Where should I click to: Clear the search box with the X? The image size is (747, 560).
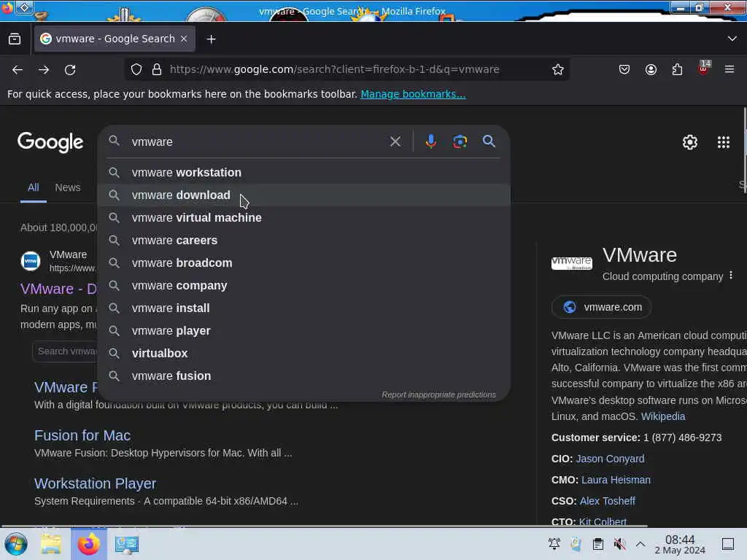(395, 141)
